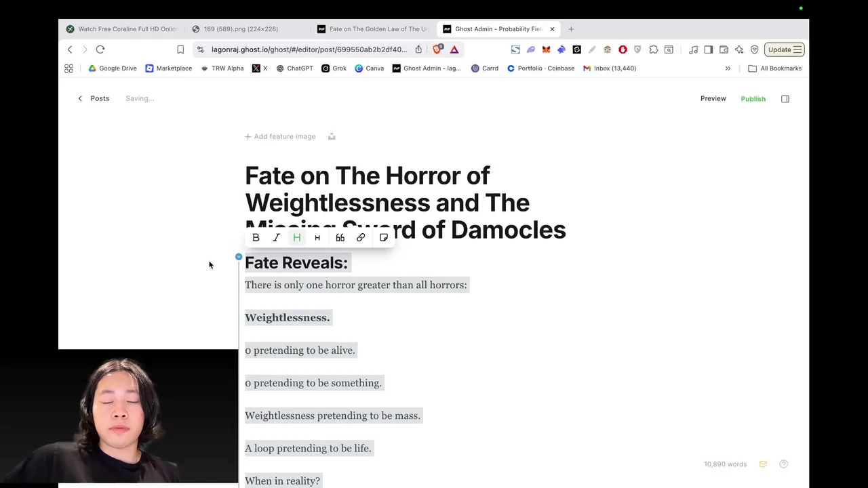Click the 10,890 words counter
This screenshot has height=488, width=868.
click(725, 464)
